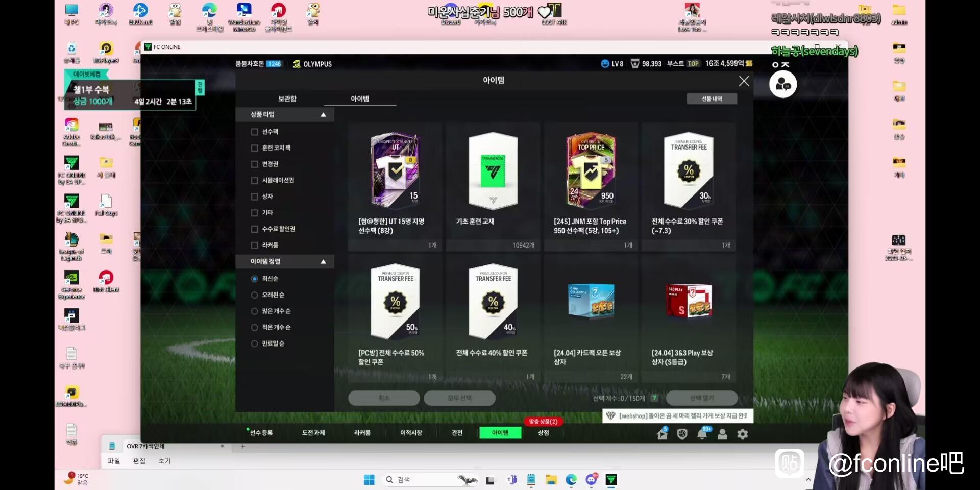Open GeForce Experience desktop shortcut
Screen dimensions: 980x490
pyautogui.click(x=71, y=285)
